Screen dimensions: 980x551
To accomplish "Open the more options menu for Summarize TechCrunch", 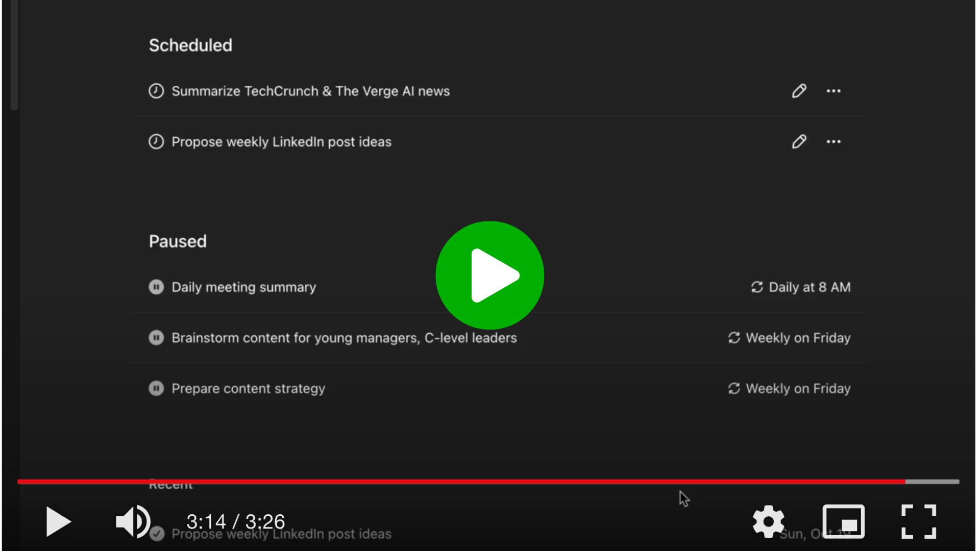I will pos(834,91).
